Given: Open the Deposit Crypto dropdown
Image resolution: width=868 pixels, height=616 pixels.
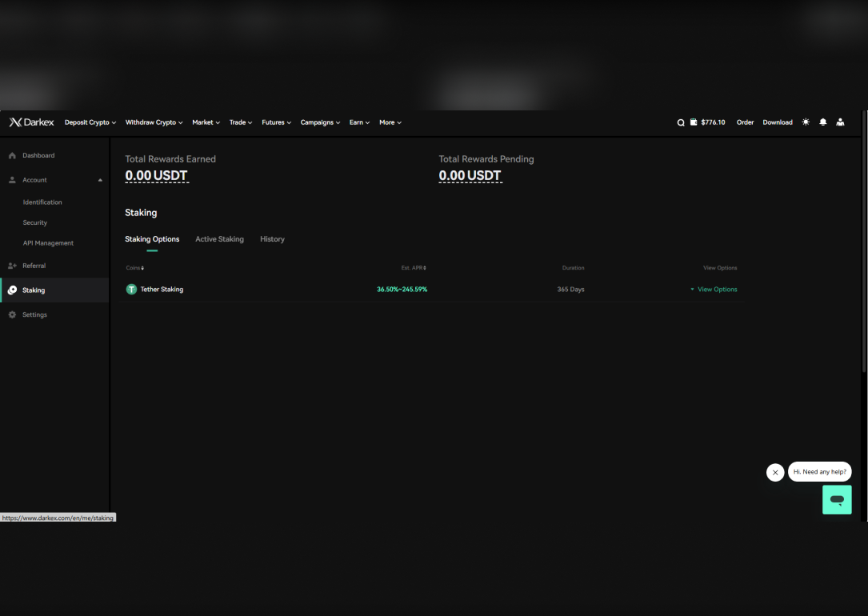Looking at the screenshot, I should tap(90, 122).
